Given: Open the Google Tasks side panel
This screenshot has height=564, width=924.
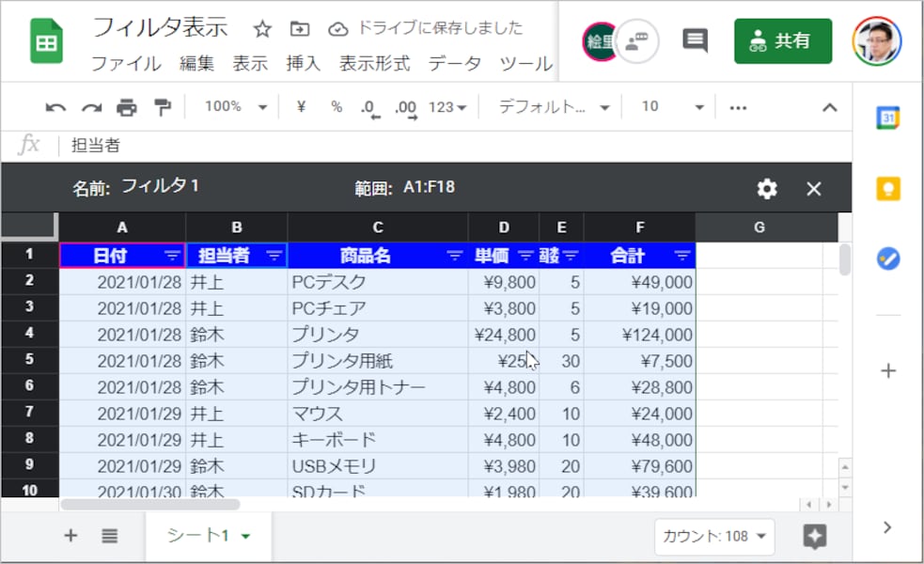Looking at the screenshot, I should pos(888,258).
